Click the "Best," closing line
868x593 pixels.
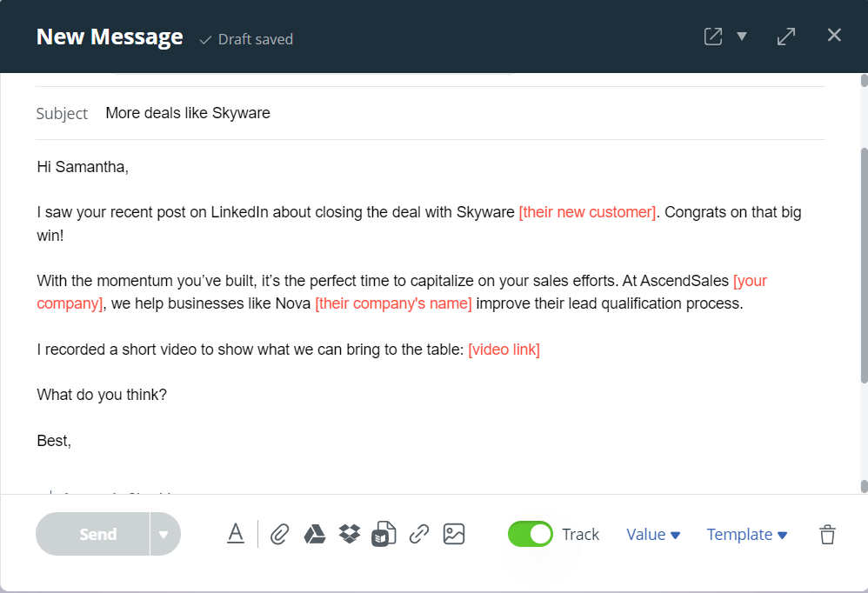click(x=54, y=441)
